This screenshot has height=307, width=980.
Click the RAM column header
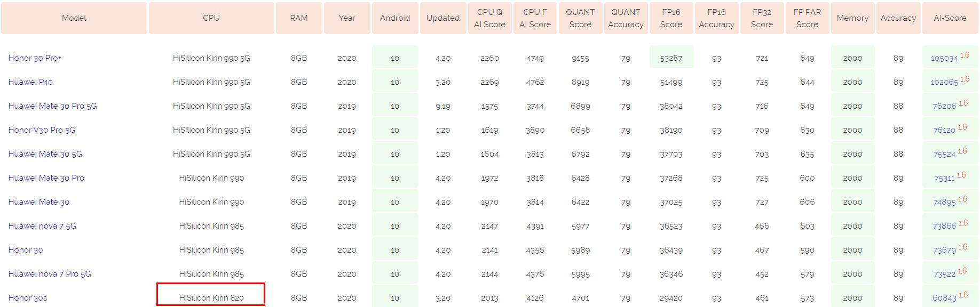(299, 18)
